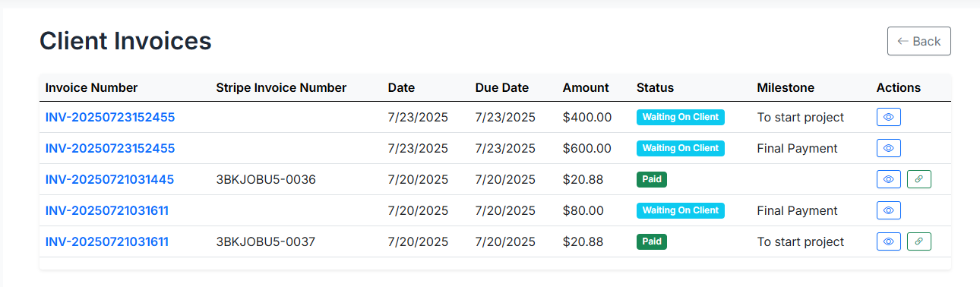This screenshot has height=287, width=980.
Task: View the $80.00 Final Payment invoice
Action: pyautogui.click(x=889, y=210)
